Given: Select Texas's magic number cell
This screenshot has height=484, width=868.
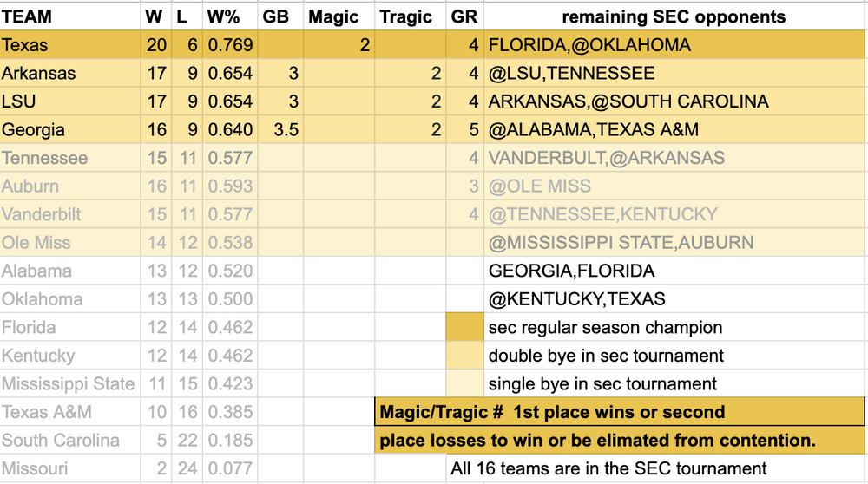Looking at the screenshot, I should tap(339, 45).
